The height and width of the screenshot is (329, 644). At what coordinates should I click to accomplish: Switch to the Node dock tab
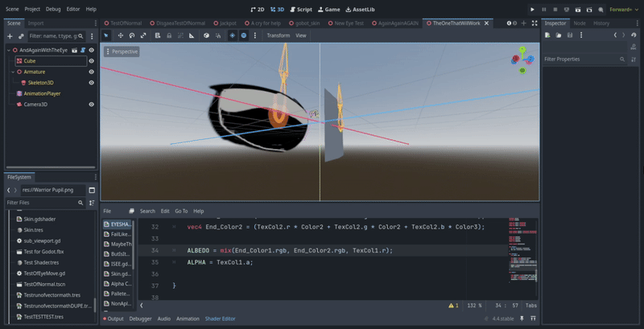coord(579,23)
